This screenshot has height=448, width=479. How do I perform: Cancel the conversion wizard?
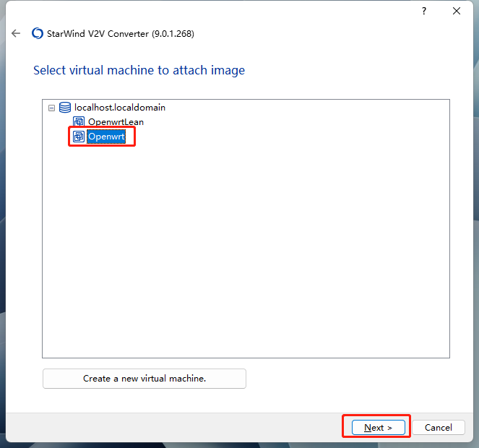(438, 427)
